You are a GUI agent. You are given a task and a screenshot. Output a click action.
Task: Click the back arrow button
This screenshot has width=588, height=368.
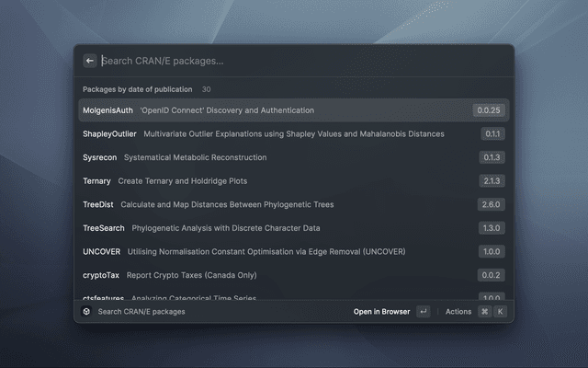(90, 61)
